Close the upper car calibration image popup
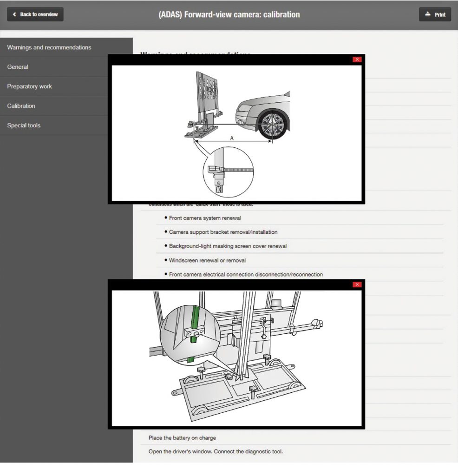The height and width of the screenshot is (476, 458). 357,59
